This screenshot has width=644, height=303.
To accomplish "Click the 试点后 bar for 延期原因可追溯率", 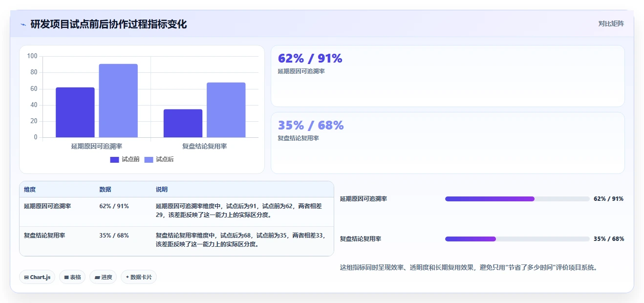I will [118, 101].
